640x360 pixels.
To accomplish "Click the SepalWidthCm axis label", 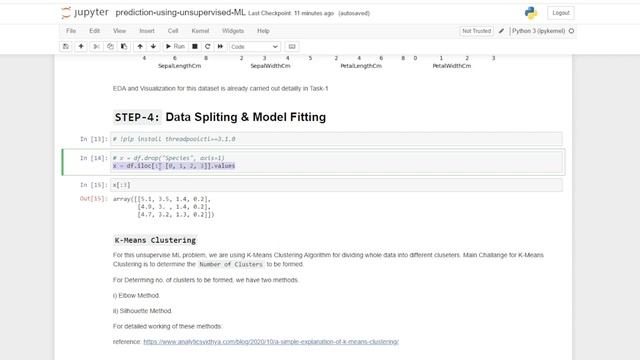I will (x=271, y=66).
